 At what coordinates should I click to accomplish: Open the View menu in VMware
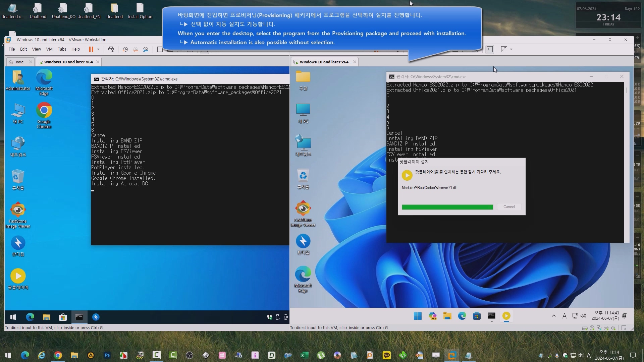[x=36, y=49]
